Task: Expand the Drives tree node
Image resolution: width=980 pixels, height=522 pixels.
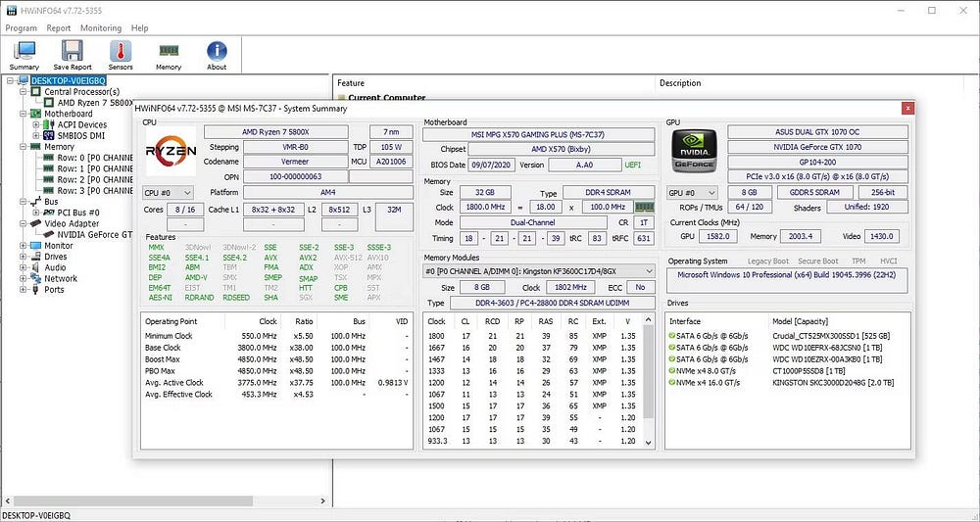Action: pyautogui.click(x=24, y=257)
